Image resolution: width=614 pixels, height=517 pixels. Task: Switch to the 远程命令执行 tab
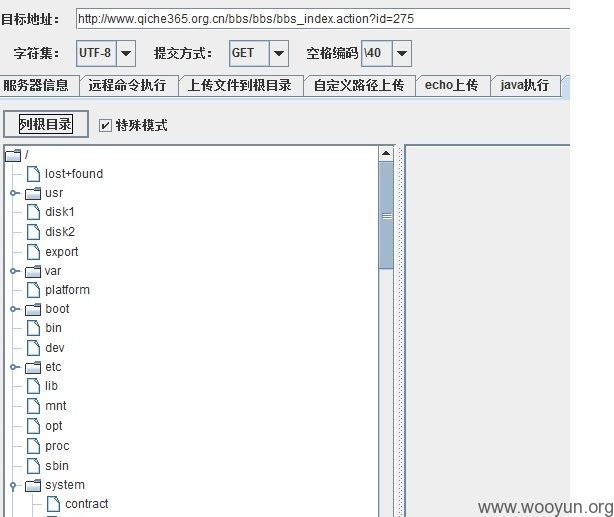click(x=128, y=85)
